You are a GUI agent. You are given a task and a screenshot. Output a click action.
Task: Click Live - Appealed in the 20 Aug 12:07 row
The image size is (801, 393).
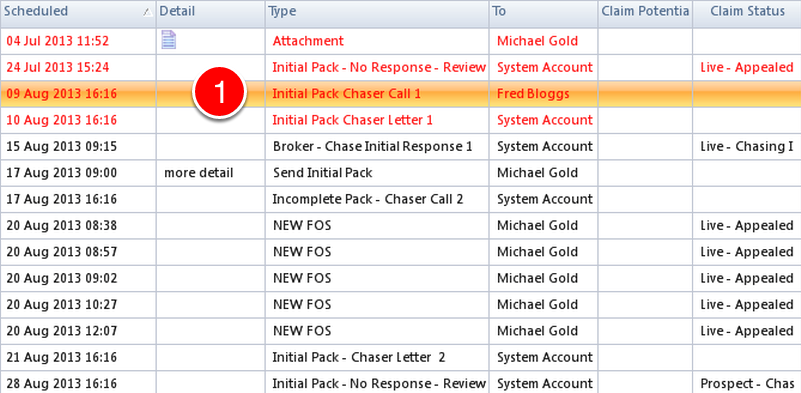[747, 331]
